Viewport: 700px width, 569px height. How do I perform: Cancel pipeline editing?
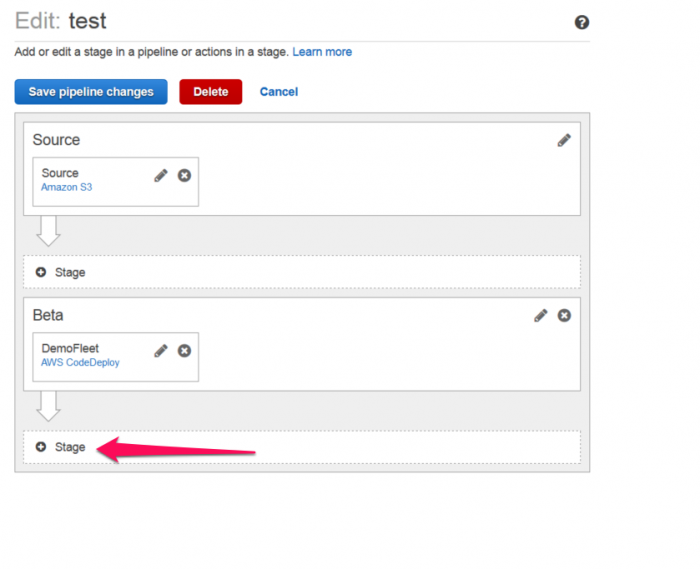coord(279,92)
